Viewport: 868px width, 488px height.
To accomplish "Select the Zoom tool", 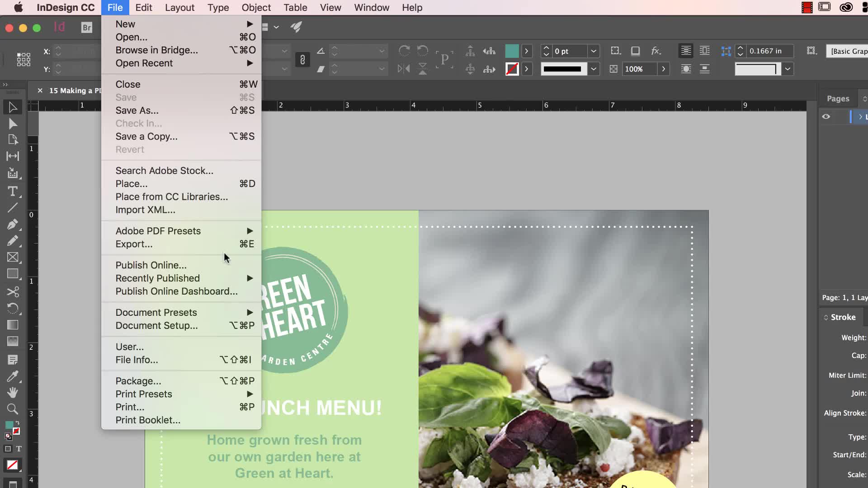I will (13, 409).
